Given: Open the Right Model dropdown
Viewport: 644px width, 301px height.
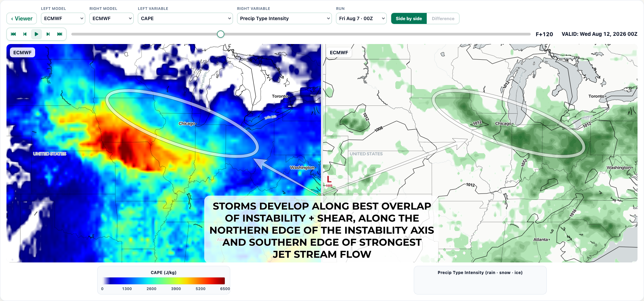Looking at the screenshot, I should (112, 18).
